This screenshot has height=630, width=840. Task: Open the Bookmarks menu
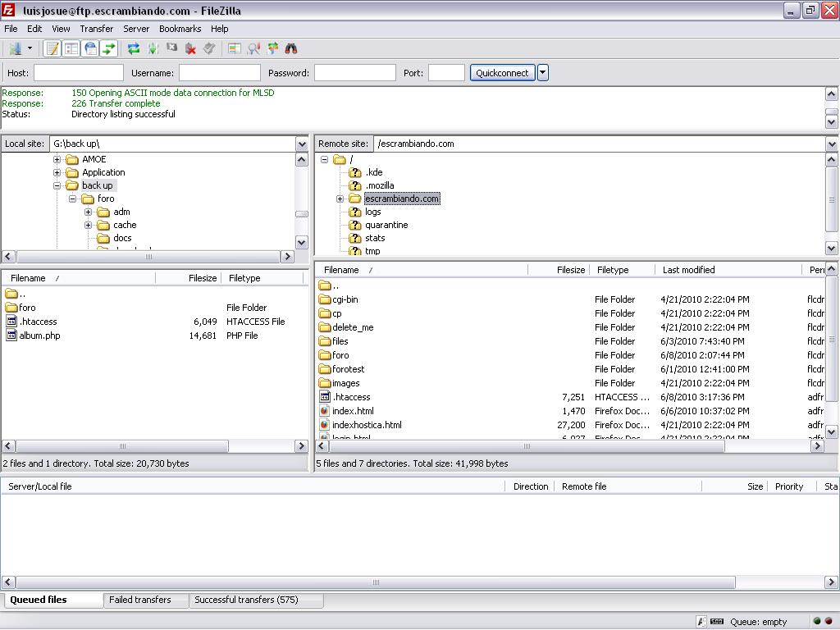click(x=180, y=29)
